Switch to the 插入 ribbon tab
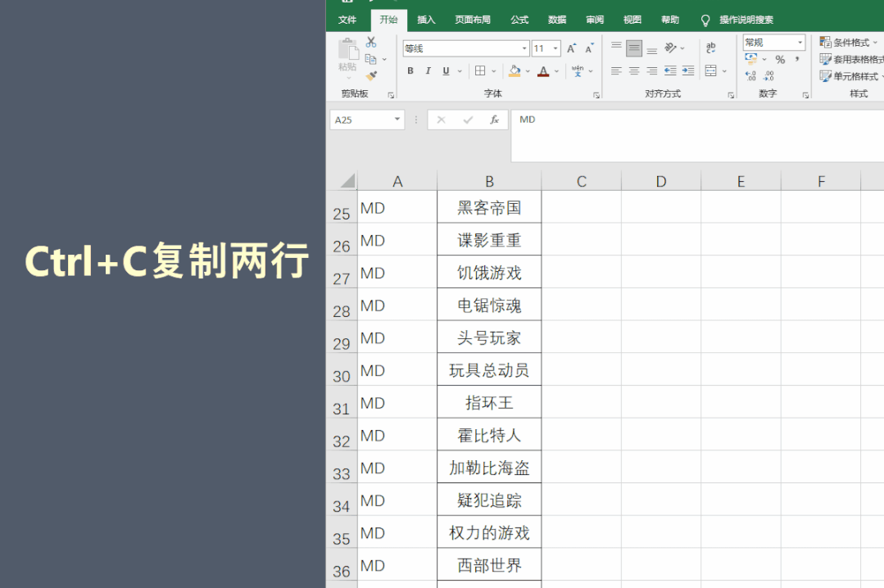This screenshot has width=884, height=588. pyautogui.click(x=426, y=20)
